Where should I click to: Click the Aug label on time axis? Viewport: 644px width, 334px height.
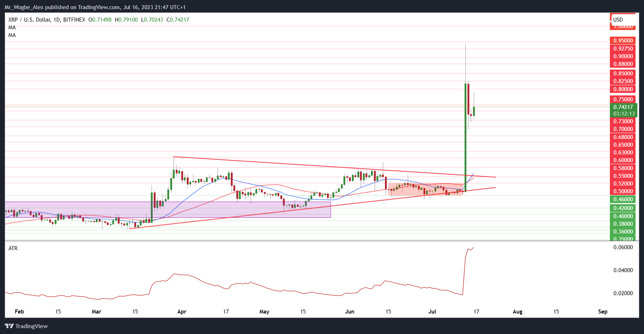point(517,312)
